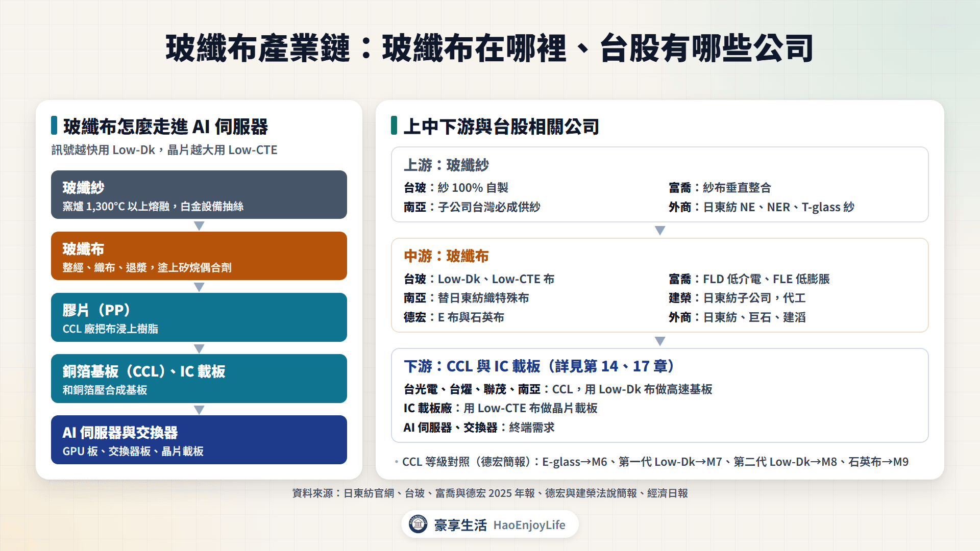The height and width of the screenshot is (551, 980).
Task: Click the line 外商：日東紡、巨石、建滔
Action: (x=737, y=317)
